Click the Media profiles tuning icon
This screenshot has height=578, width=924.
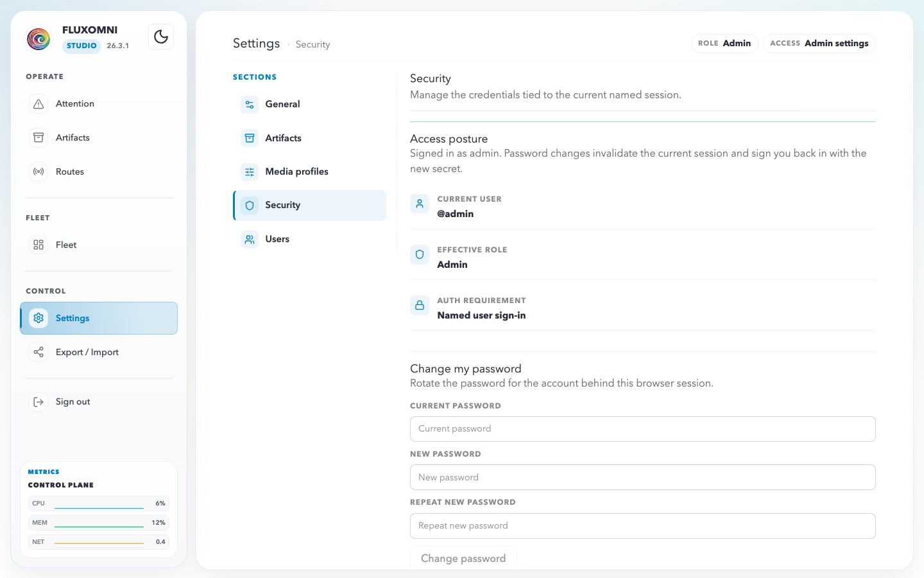[x=250, y=171]
